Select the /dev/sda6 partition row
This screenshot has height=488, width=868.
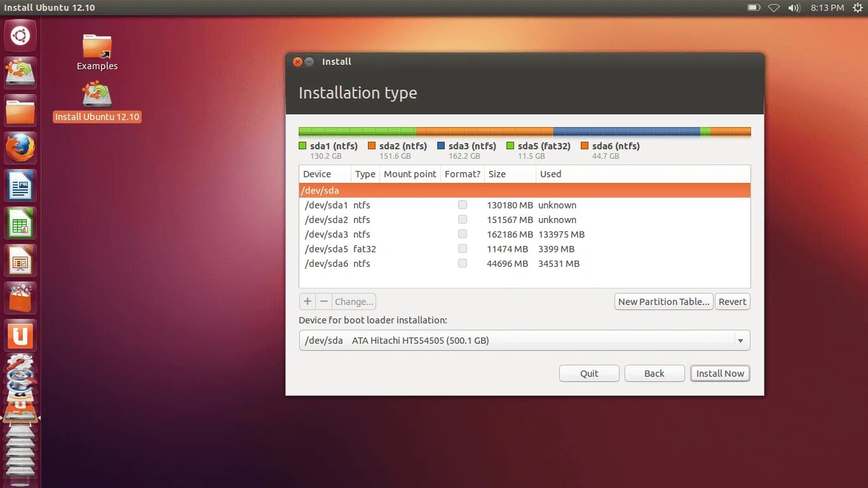[x=525, y=263]
